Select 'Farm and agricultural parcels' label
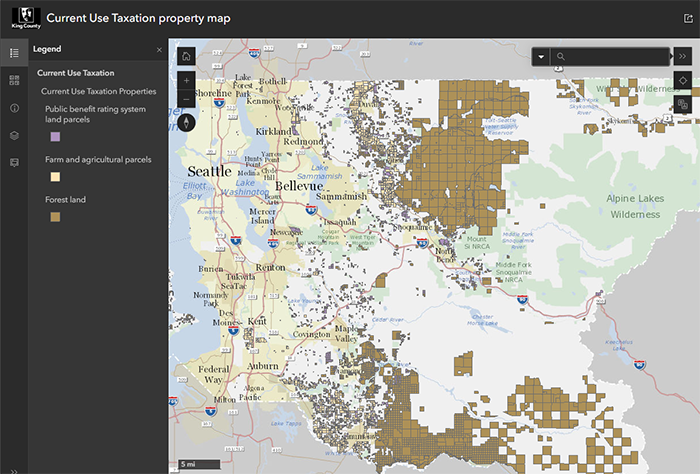Screen dimensions: 700x474 [x=98, y=159]
